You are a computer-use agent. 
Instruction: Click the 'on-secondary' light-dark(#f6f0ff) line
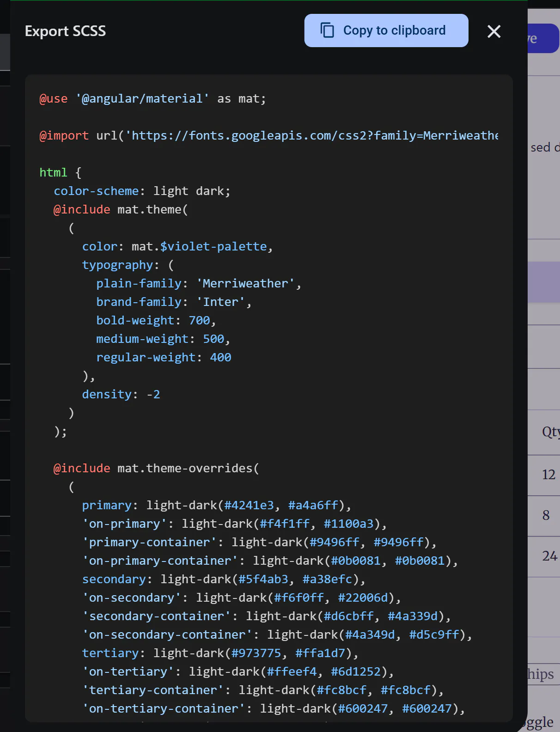coord(242,598)
